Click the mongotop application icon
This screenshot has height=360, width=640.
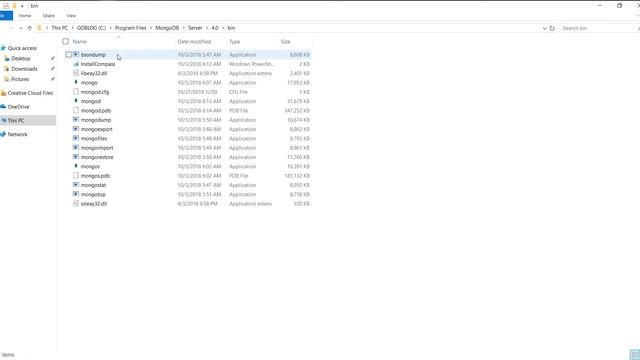point(76,194)
